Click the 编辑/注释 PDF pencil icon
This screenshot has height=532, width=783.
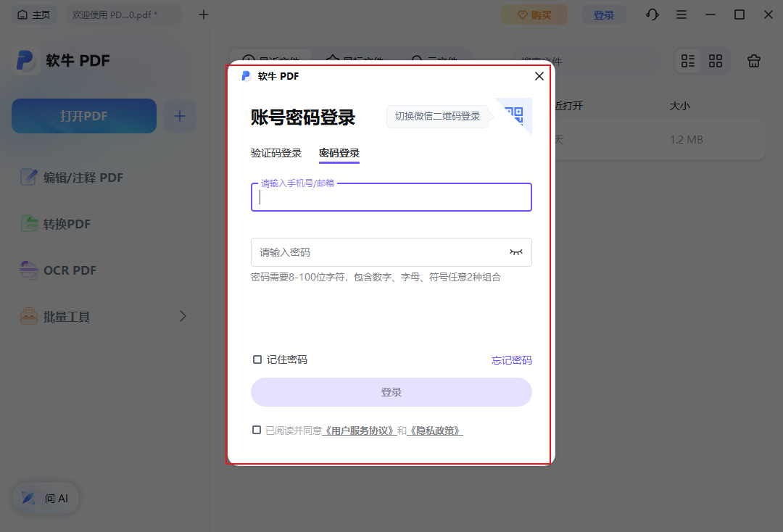[x=28, y=177]
